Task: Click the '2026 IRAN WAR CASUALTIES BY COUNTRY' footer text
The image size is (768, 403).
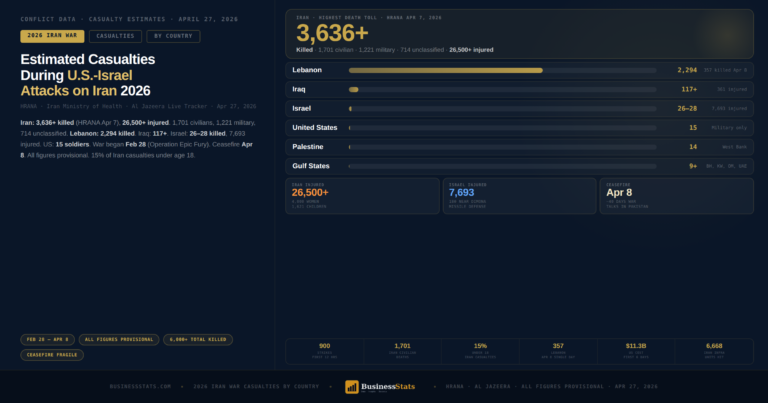Action: (x=256, y=386)
